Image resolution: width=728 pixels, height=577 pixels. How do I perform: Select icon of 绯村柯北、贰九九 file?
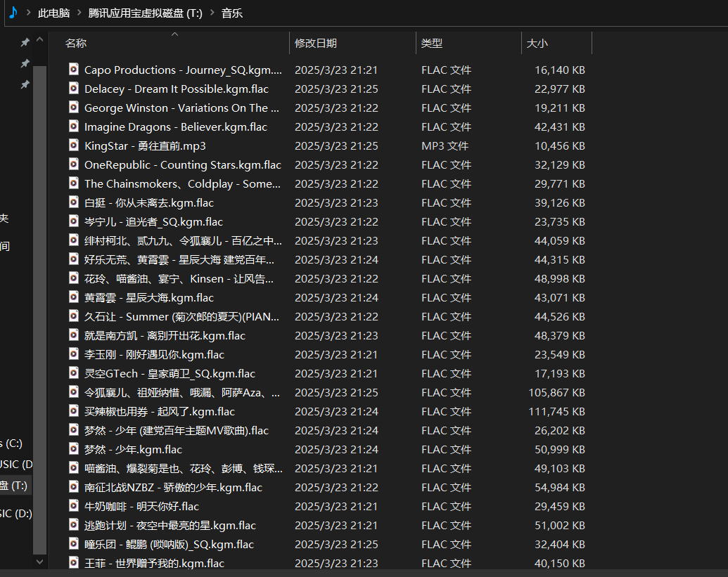click(x=73, y=240)
